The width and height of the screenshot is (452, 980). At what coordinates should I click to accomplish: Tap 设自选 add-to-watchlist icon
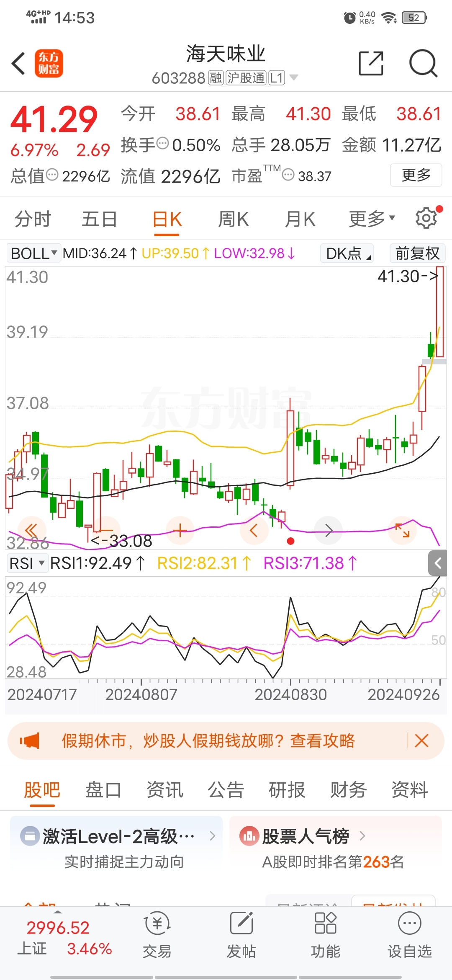coord(409,935)
